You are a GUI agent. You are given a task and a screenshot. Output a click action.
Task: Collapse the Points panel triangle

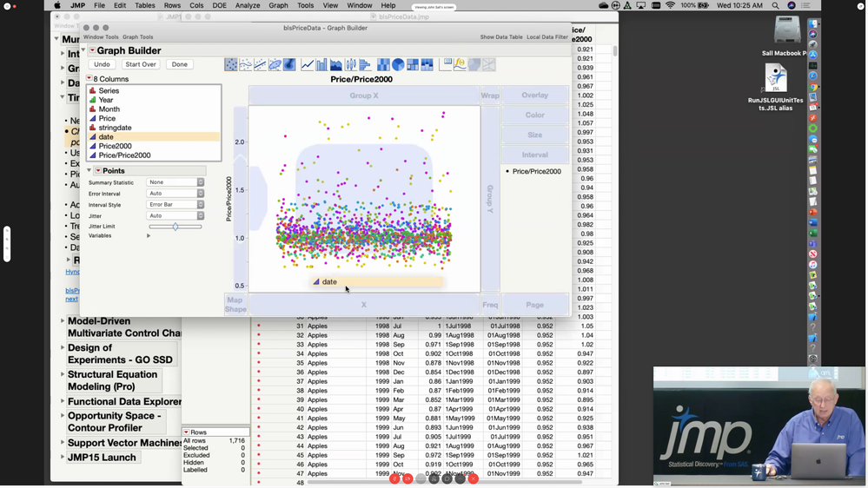(x=89, y=171)
